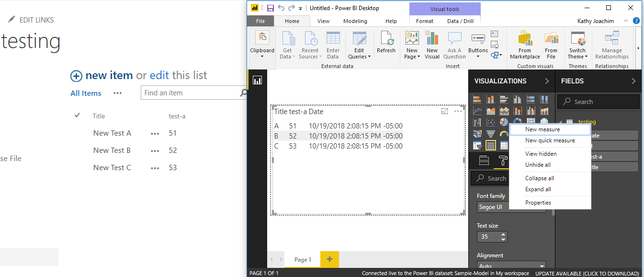Viewport: 644px width, 277px height.
Task: Toggle select-all checkmark in SharePoint list header
Action: [x=78, y=115]
